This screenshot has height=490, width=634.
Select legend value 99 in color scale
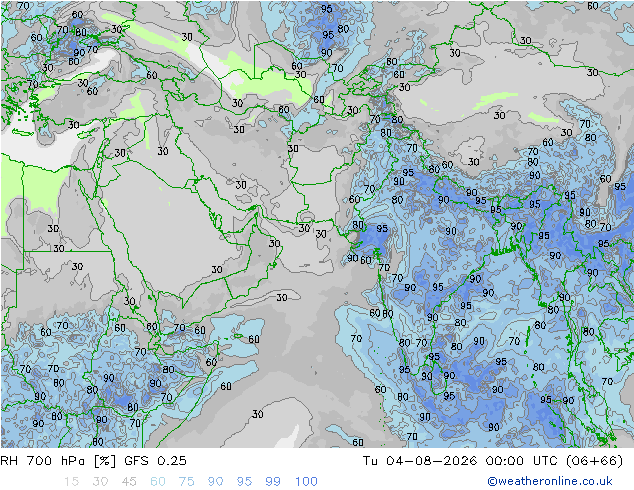[273, 482]
